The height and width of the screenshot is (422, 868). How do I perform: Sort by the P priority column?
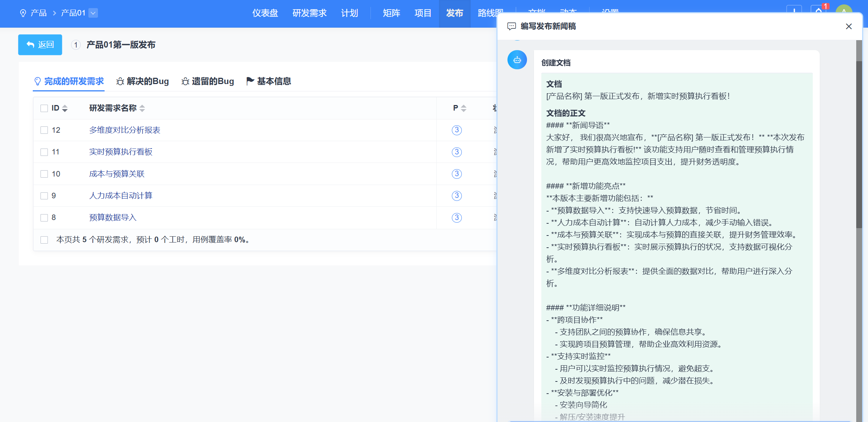coord(463,108)
